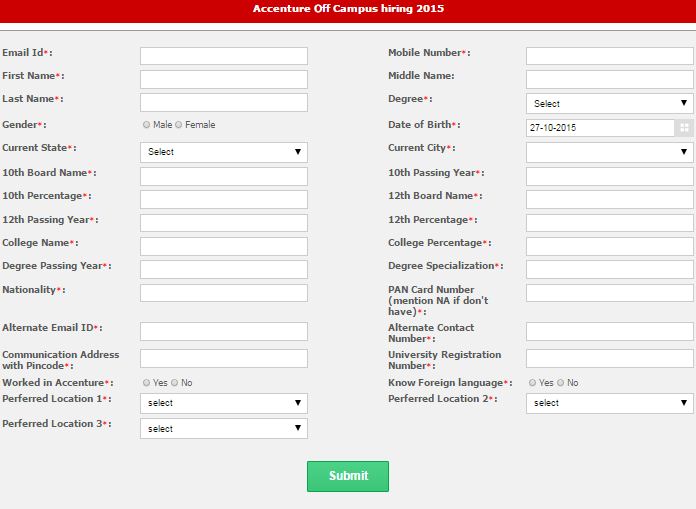
Task: Focus the 12th Percentage field
Action: [x=609, y=223]
